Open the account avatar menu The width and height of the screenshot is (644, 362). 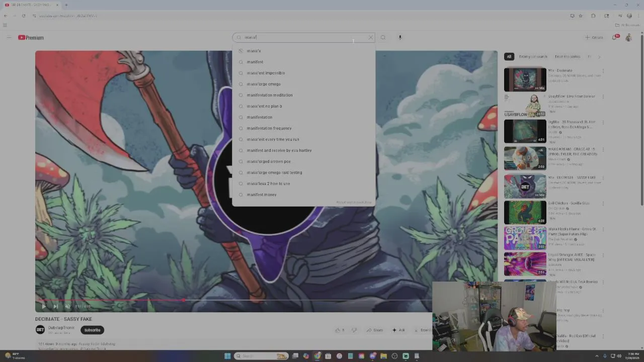(x=628, y=38)
